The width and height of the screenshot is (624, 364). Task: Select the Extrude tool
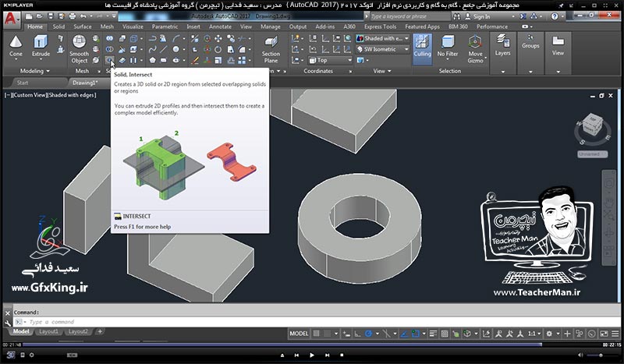[41, 47]
